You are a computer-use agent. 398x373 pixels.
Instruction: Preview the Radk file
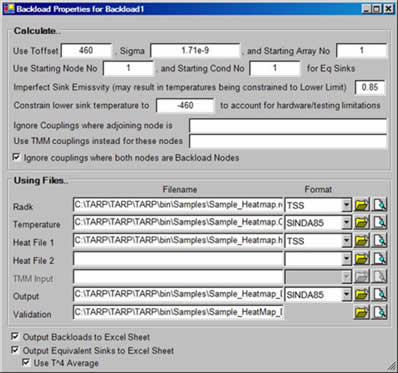tap(380, 205)
